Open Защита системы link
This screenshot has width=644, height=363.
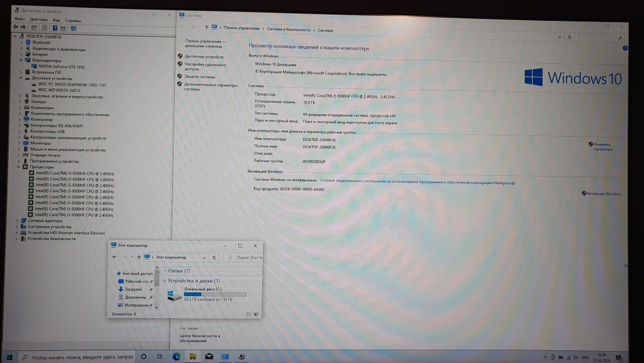pyautogui.click(x=199, y=77)
